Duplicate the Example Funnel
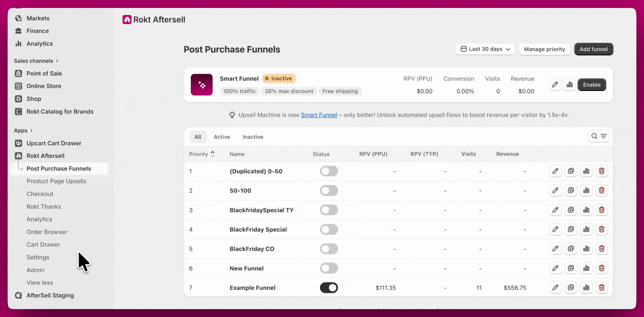This screenshot has height=317, width=644. point(571,287)
